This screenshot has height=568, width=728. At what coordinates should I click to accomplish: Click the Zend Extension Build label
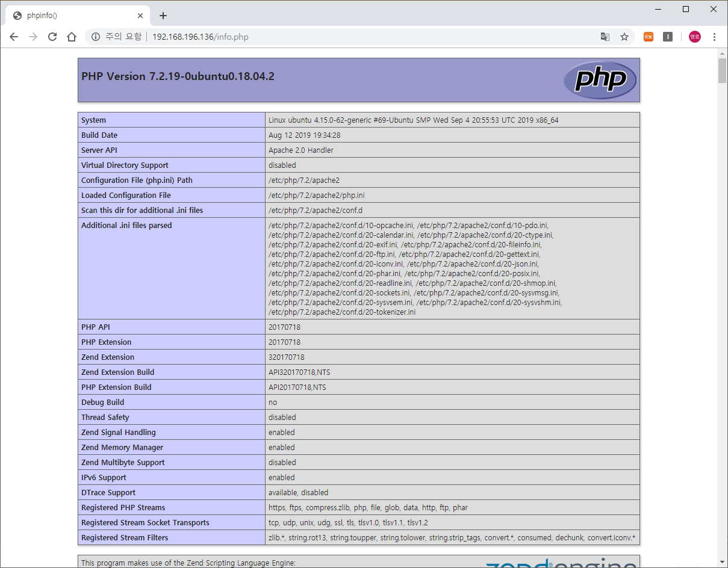coord(117,372)
